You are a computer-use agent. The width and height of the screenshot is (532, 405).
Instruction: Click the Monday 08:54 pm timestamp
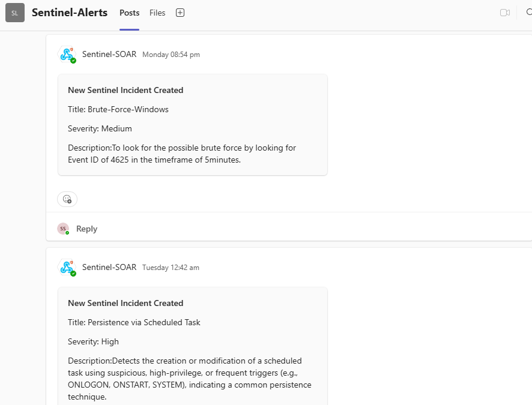(x=171, y=55)
